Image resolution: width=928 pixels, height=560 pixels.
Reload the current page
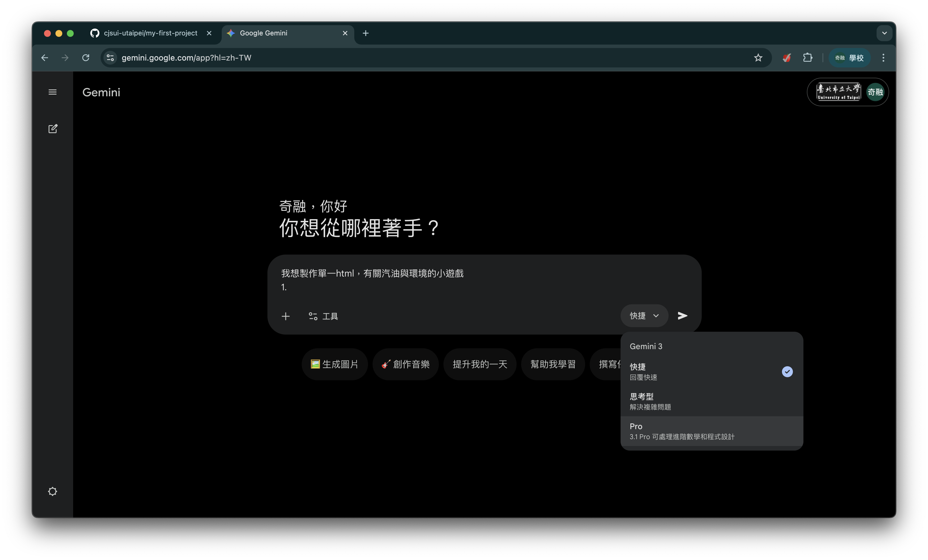point(86,58)
